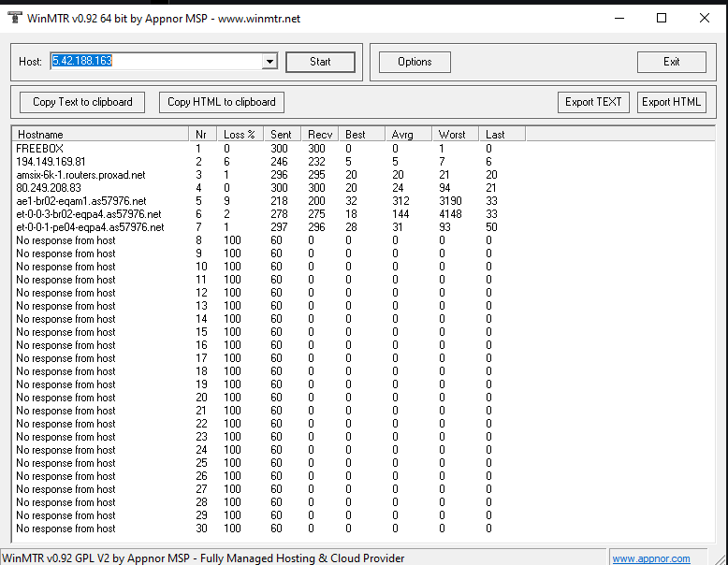Image resolution: width=728 pixels, height=565 pixels.
Task: Minimize the WinMTR window
Action: [619, 18]
